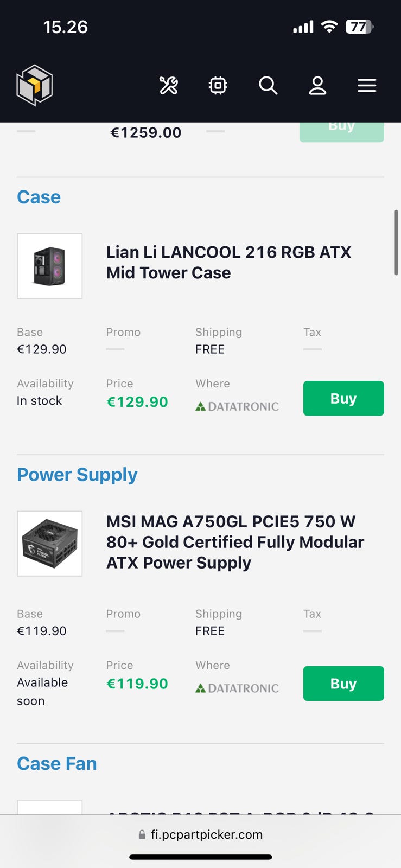Click the Case category heading link

coord(39,197)
